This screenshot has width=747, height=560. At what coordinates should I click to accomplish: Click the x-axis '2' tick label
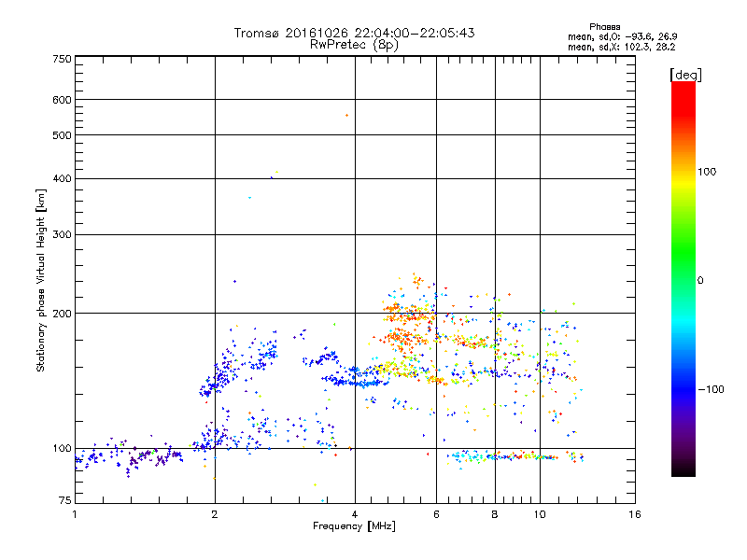pyautogui.click(x=215, y=514)
